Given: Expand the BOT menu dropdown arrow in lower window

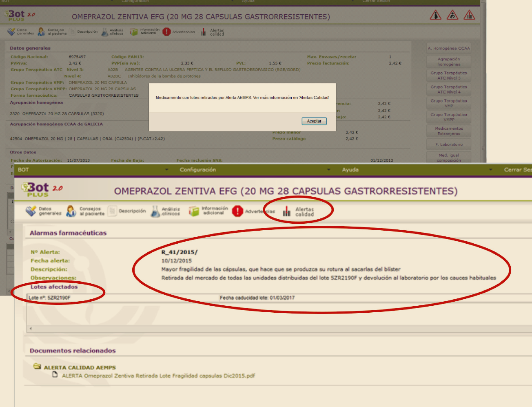Looking at the screenshot, I should pyautogui.click(x=166, y=170).
